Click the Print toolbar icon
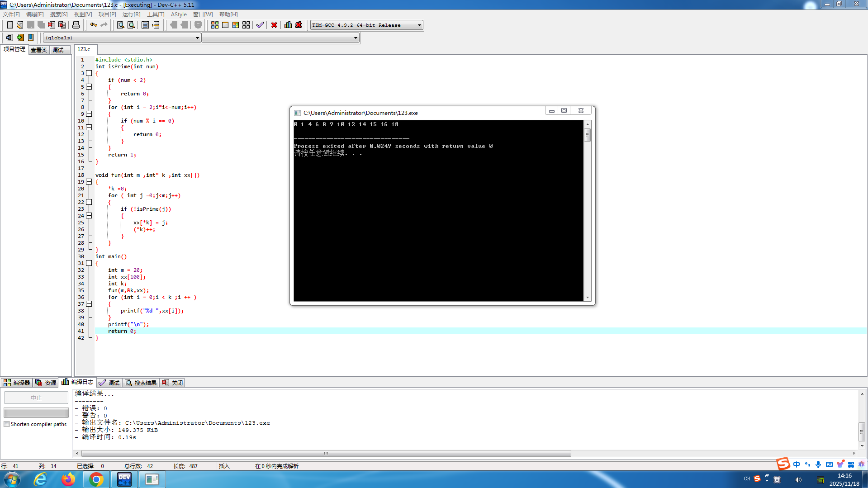Image resolution: width=868 pixels, height=488 pixels. (x=76, y=25)
